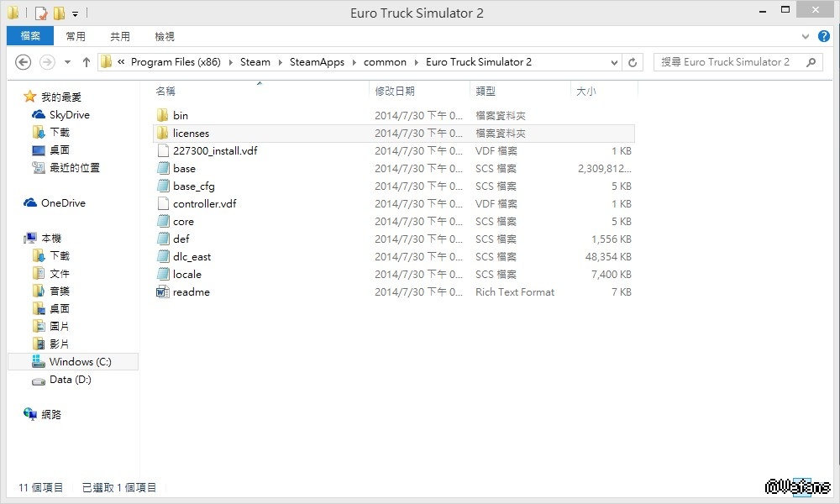Select Data (D:) drive in navigation pane

(70, 380)
